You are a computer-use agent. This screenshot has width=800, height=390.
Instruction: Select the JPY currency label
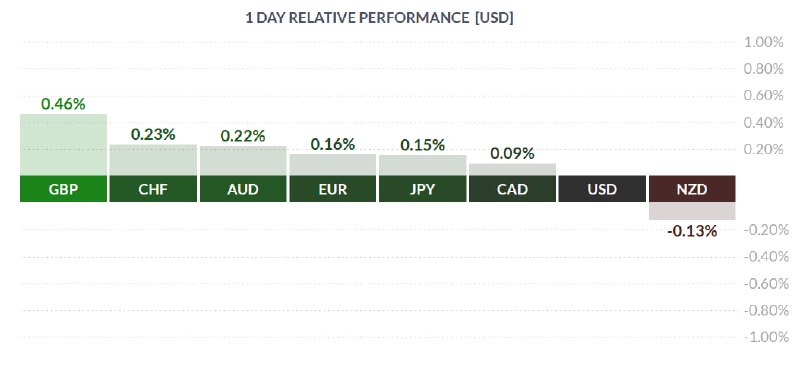(422, 189)
